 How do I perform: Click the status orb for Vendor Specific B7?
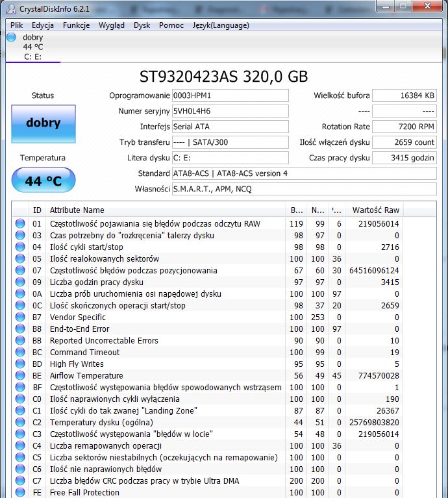[x=20, y=317]
